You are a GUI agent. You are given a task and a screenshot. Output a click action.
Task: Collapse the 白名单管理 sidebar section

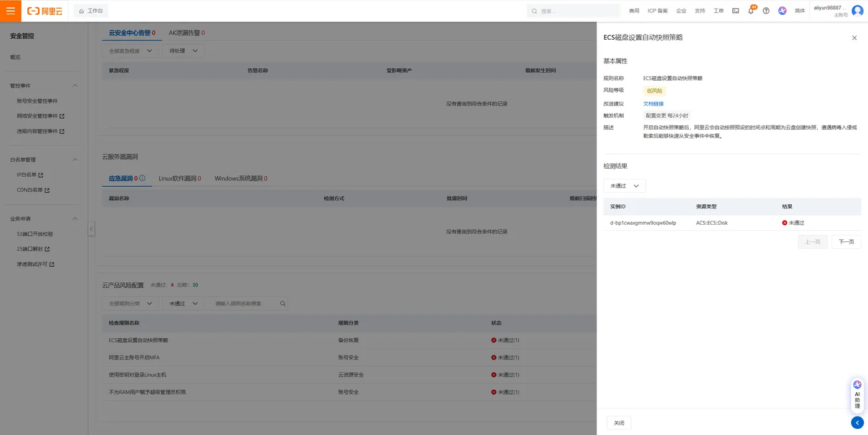(75, 159)
